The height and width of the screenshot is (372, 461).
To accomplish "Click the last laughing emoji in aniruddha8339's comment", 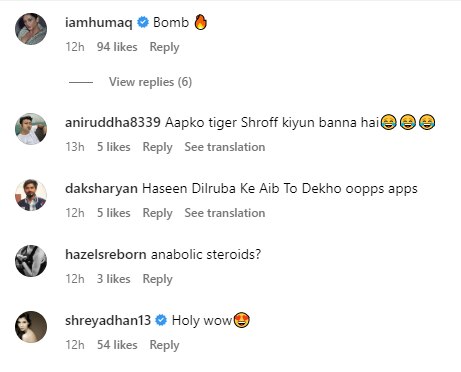I will [427, 122].
